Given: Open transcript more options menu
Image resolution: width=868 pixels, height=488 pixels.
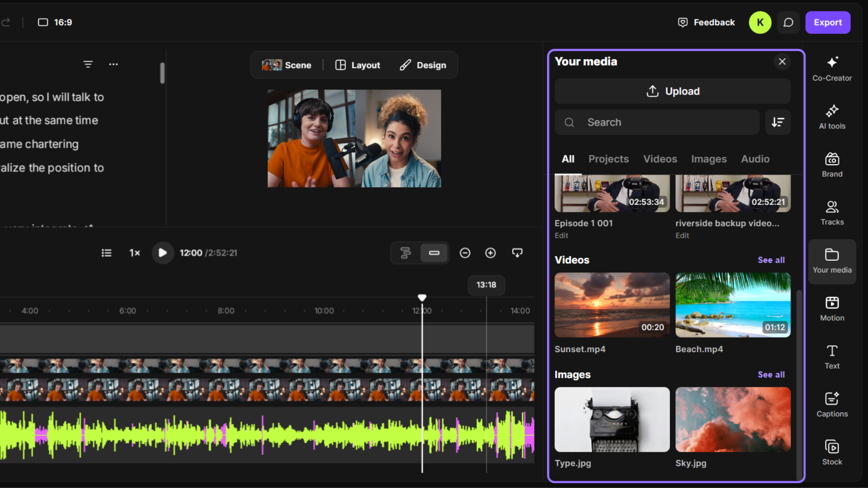Looking at the screenshot, I should click(x=113, y=64).
